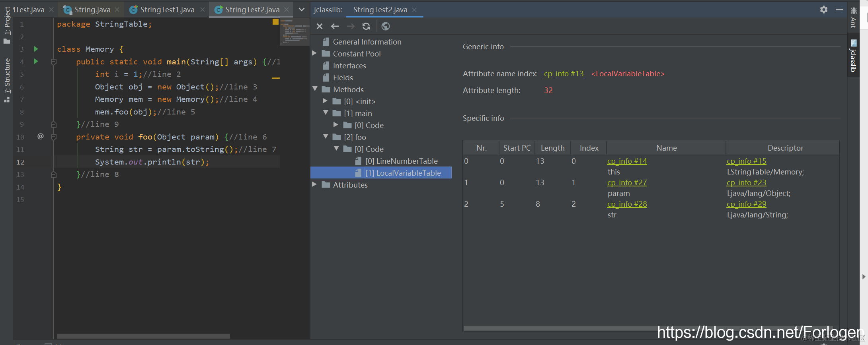868x345 pixels.
Task: Expand [0] Code under main
Action: pyautogui.click(x=336, y=125)
